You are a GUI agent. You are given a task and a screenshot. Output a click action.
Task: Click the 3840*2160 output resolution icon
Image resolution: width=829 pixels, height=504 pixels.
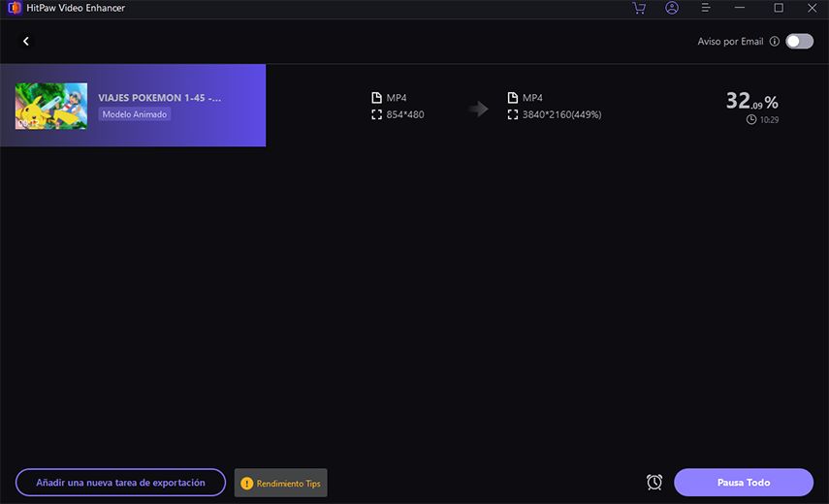coord(512,114)
